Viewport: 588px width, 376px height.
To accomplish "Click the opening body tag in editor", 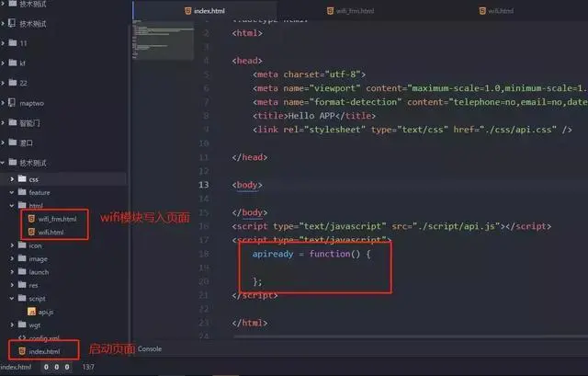I will pyautogui.click(x=247, y=185).
